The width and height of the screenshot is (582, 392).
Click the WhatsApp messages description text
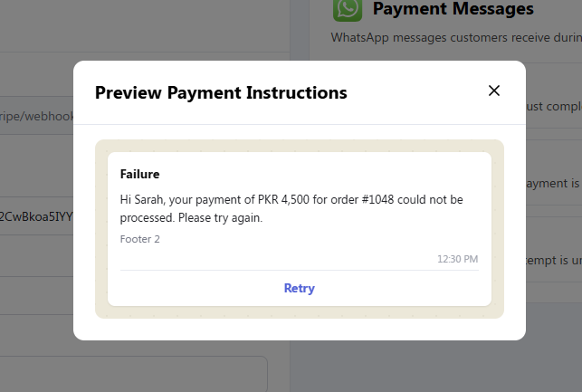click(x=456, y=37)
